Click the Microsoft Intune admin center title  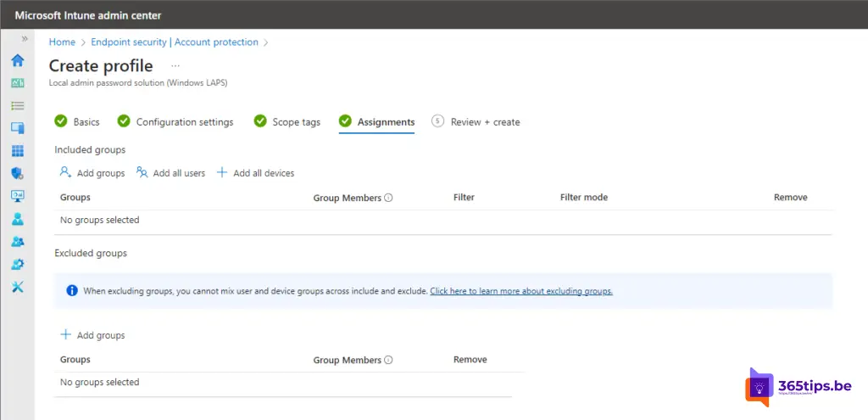88,15
